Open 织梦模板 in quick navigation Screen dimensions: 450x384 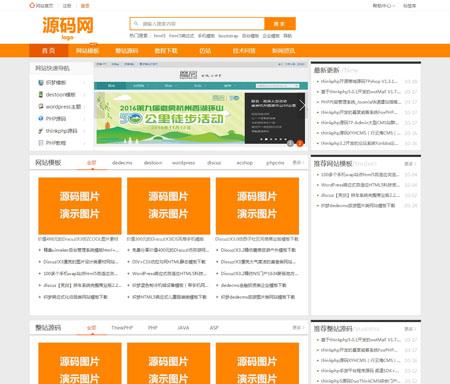pyautogui.click(x=56, y=82)
